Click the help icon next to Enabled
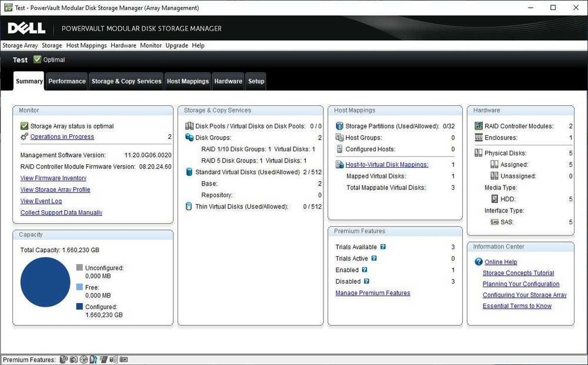588x365 pixels. 365,270
